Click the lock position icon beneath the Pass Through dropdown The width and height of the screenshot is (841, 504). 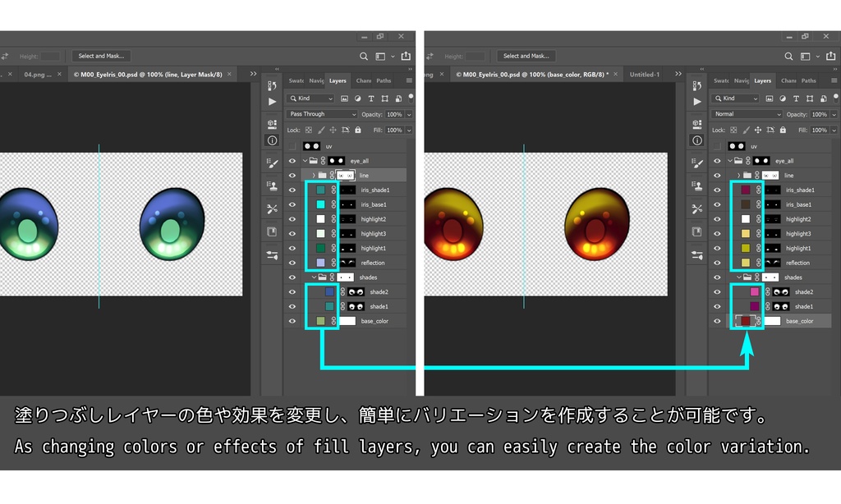(x=333, y=130)
